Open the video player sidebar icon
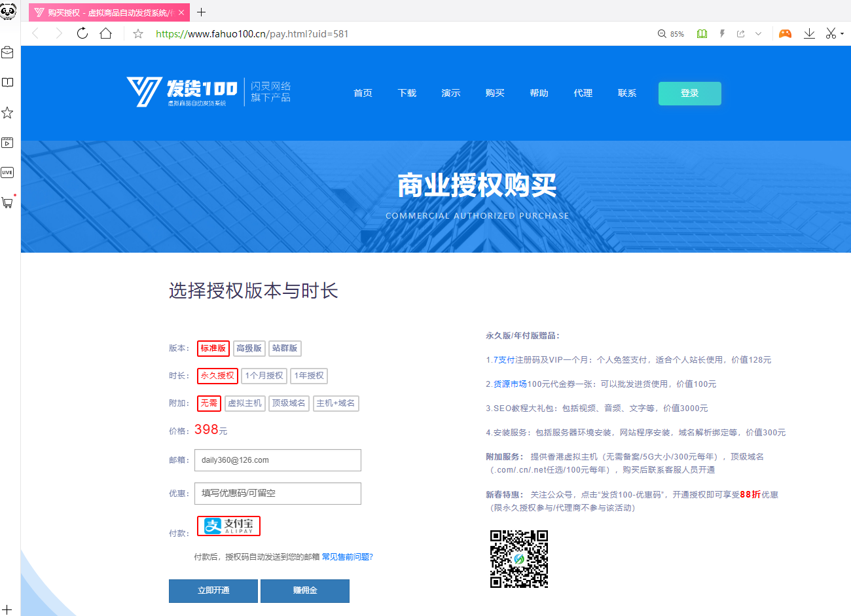The width and height of the screenshot is (851, 616). coord(7,143)
